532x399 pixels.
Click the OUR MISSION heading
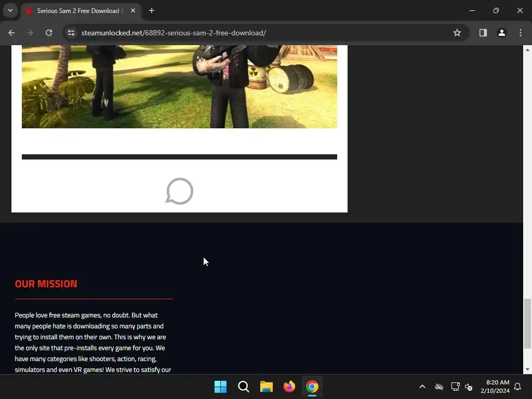tap(46, 284)
